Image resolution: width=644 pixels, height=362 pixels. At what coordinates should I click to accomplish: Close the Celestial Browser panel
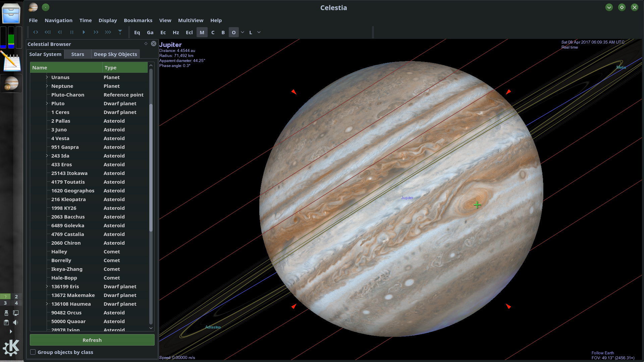[154, 44]
